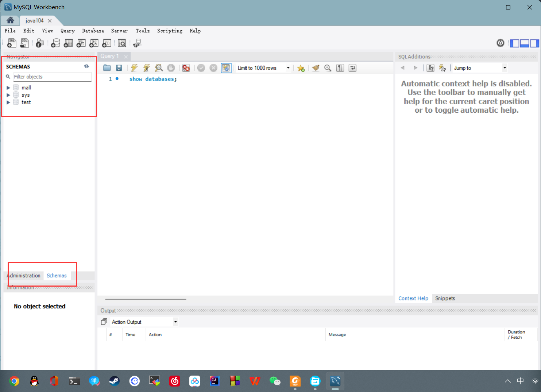Stop the running query hand icon

[x=171, y=68]
